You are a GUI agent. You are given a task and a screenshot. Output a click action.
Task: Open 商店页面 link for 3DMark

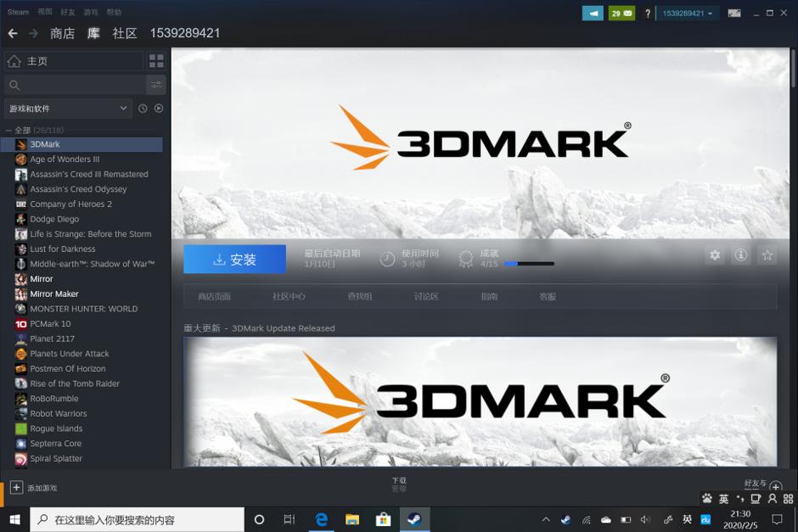214,296
